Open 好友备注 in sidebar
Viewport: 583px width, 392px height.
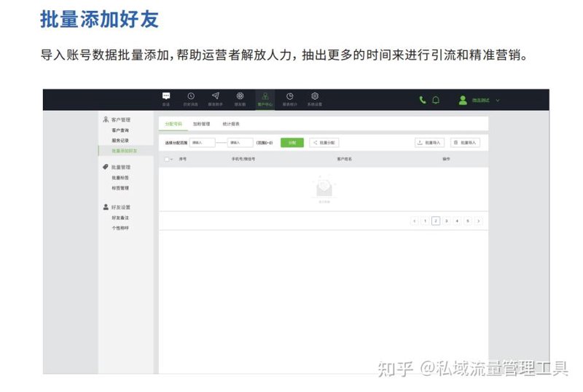[x=120, y=218]
